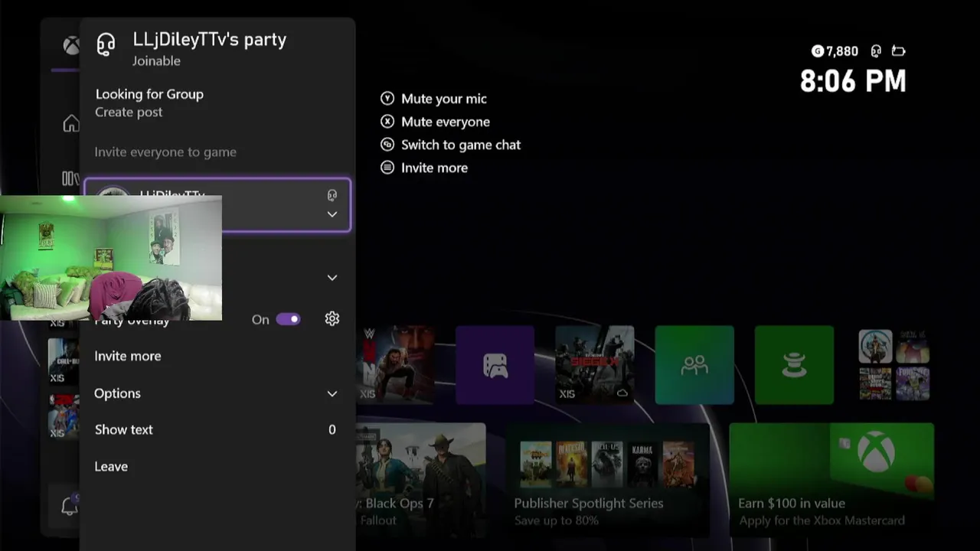Click the Mute everyone hint text
980x551 pixels.
446,122
